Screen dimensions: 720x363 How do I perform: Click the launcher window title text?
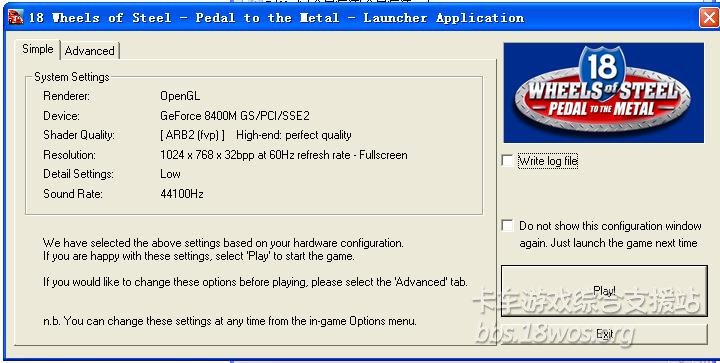point(276,18)
